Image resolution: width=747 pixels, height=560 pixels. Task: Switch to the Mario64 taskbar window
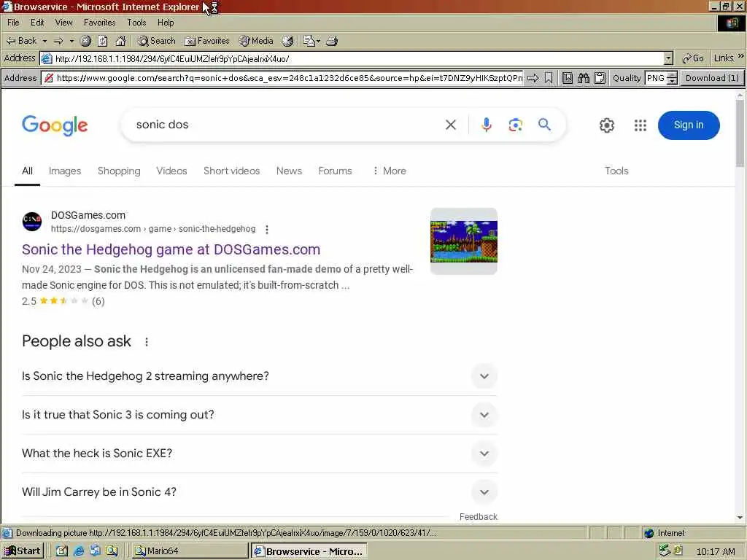coord(190,551)
